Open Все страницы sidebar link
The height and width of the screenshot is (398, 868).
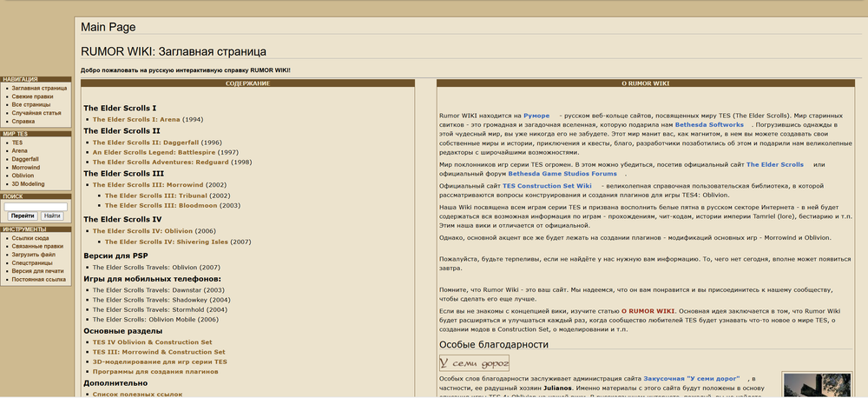coord(31,105)
